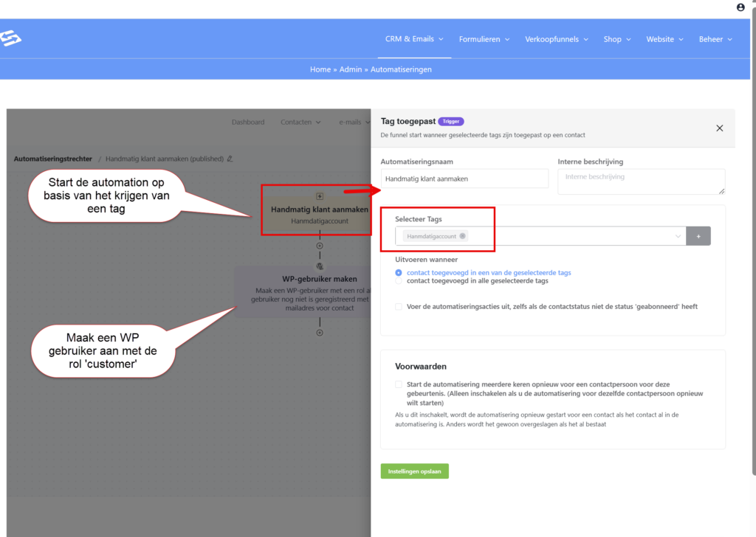The width and height of the screenshot is (756, 537).
Task: Click the lightning trigger icon on Handmatig klant aanmaken
Action: (x=320, y=196)
